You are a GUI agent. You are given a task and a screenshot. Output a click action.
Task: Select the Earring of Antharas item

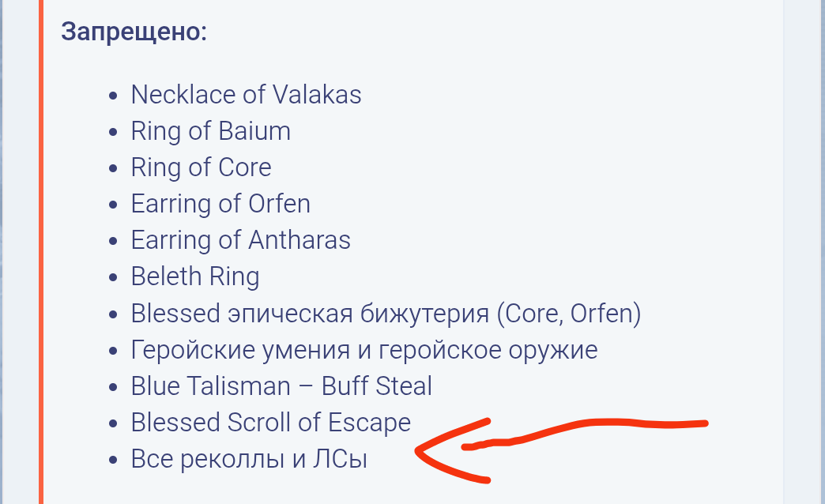click(x=240, y=240)
